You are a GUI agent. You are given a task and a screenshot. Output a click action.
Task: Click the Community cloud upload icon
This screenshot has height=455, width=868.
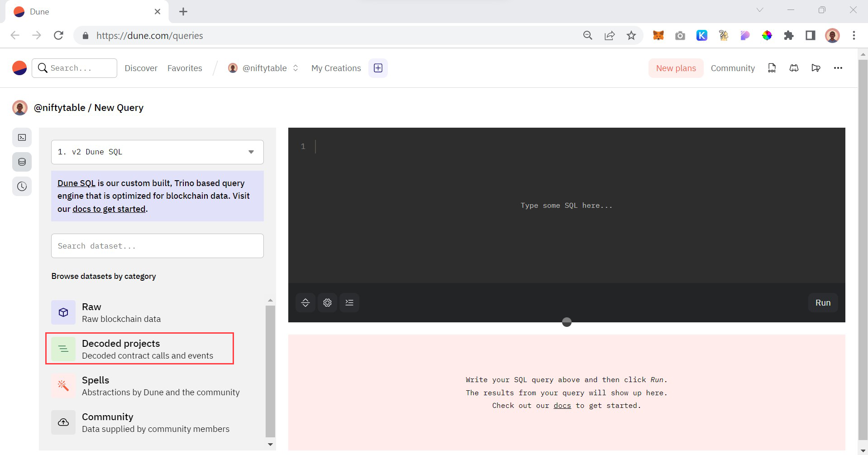(x=63, y=422)
